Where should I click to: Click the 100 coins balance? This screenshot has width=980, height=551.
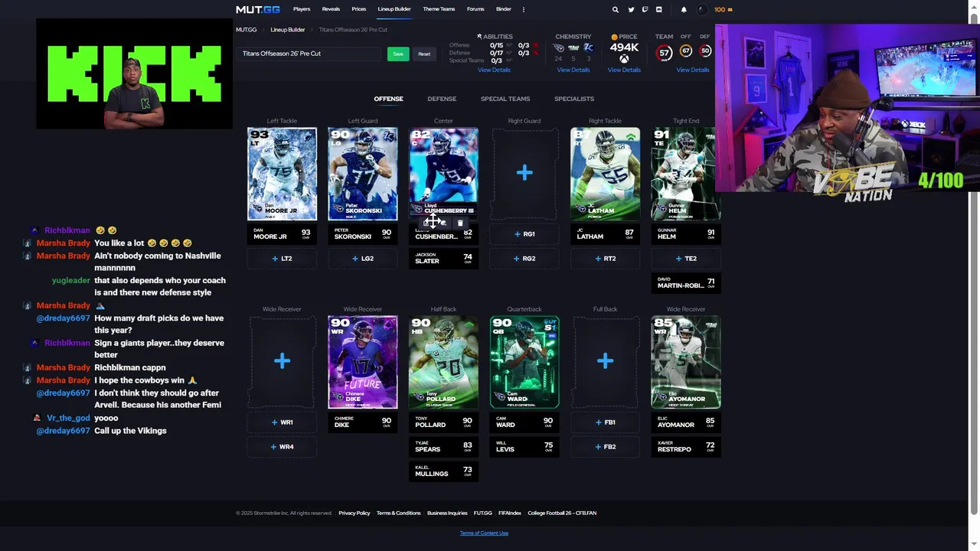(x=724, y=9)
